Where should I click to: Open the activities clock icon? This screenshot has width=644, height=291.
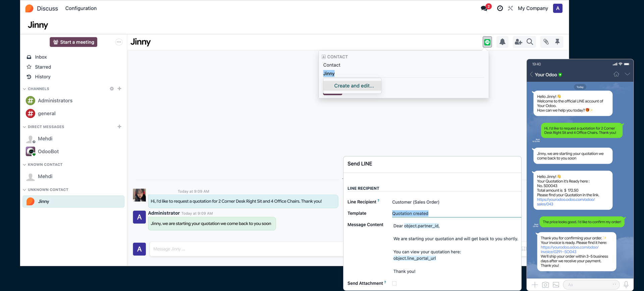coord(500,8)
